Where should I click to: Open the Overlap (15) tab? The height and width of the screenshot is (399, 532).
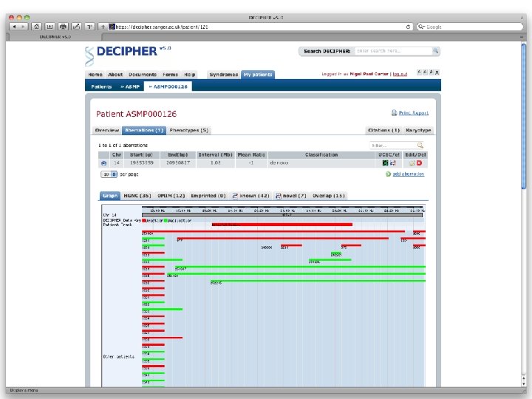(x=328, y=196)
